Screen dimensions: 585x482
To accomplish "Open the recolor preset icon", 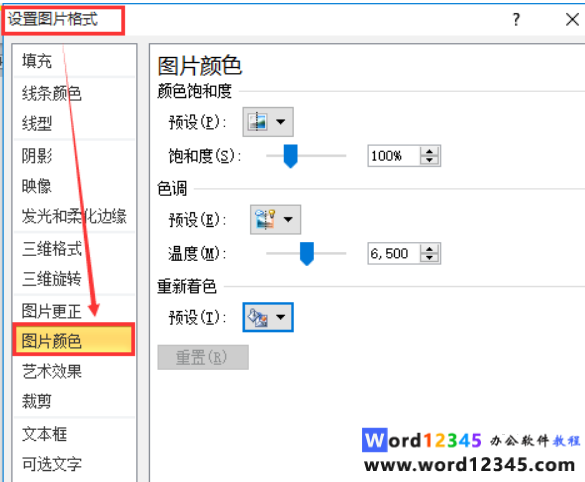I will click(258, 317).
